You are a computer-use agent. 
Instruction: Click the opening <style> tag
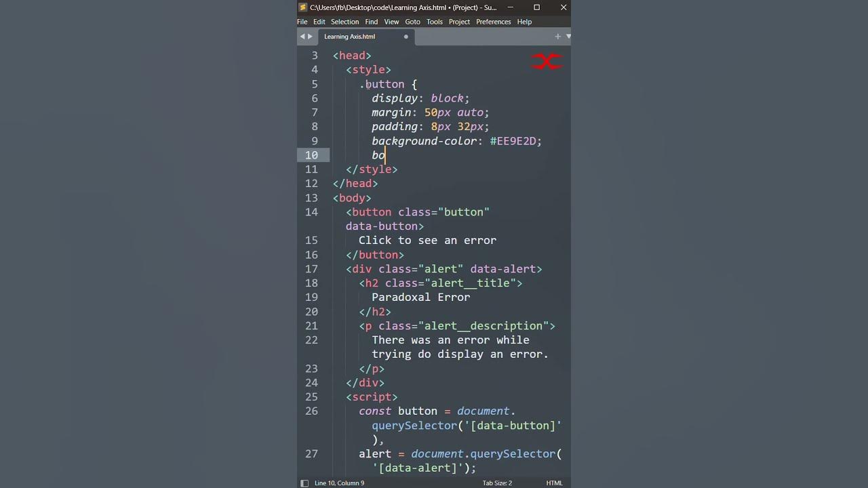tap(368, 70)
